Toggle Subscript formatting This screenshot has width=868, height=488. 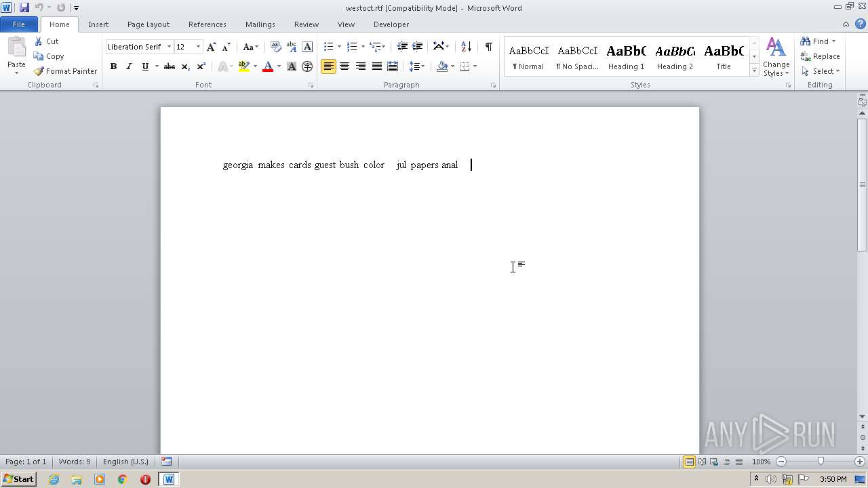[185, 66]
